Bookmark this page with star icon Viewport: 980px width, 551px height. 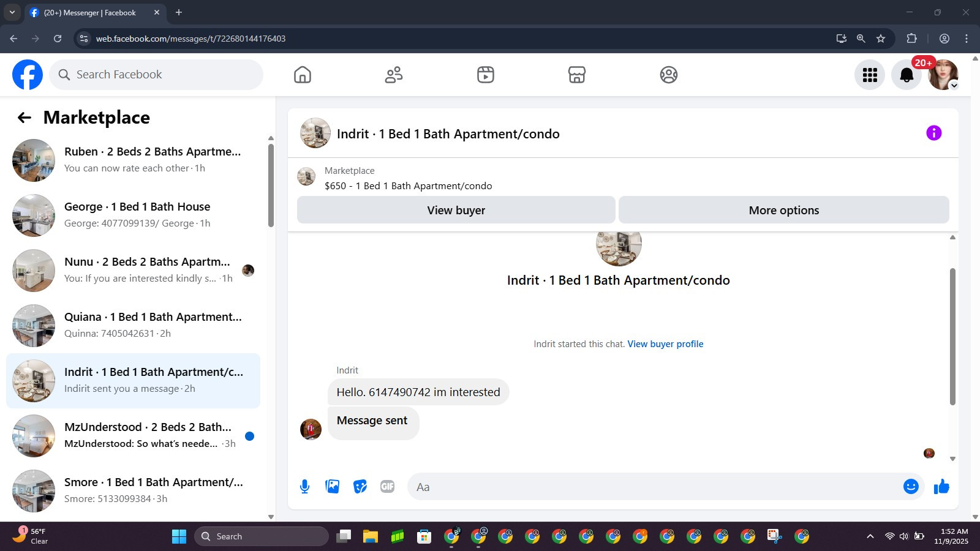pos(881,39)
